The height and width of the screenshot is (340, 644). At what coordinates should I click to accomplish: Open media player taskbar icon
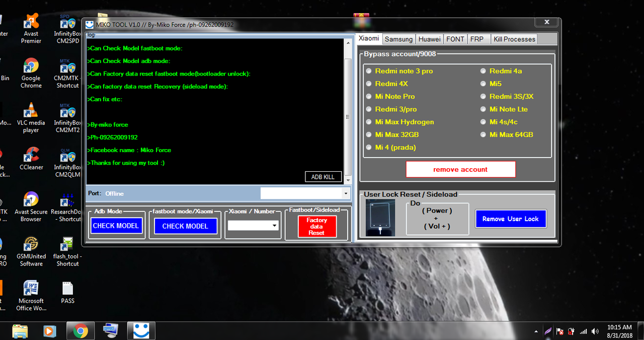49,331
